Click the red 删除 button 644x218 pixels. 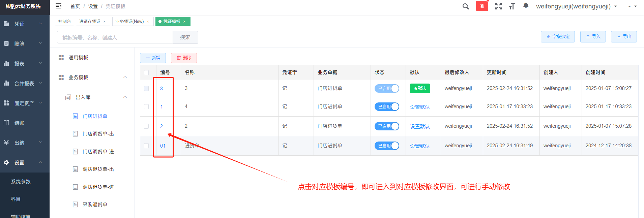click(184, 58)
